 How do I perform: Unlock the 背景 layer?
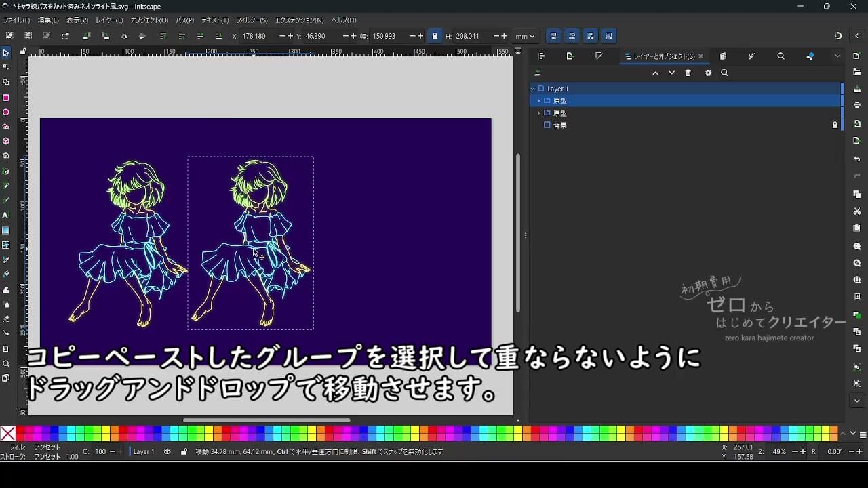(835, 125)
